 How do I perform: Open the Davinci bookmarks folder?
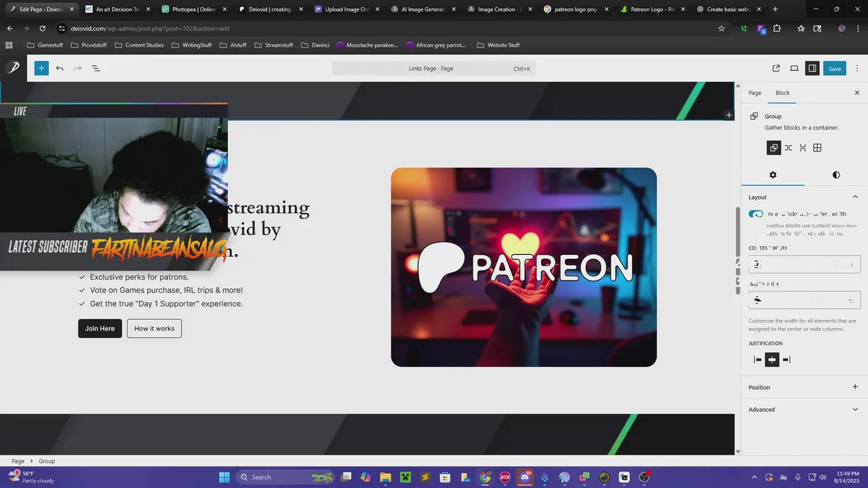pyautogui.click(x=315, y=45)
